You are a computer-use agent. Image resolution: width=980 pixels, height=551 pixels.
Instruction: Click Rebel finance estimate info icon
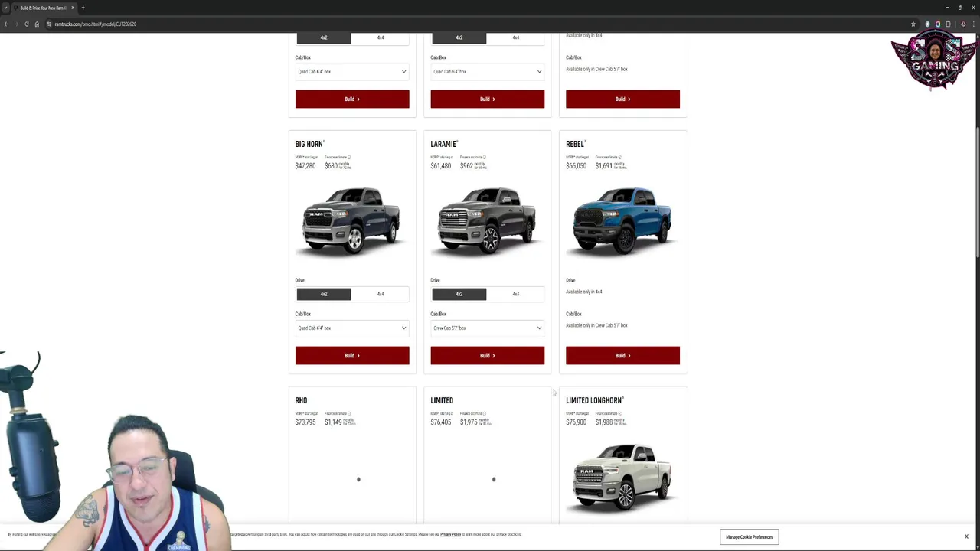(620, 157)
